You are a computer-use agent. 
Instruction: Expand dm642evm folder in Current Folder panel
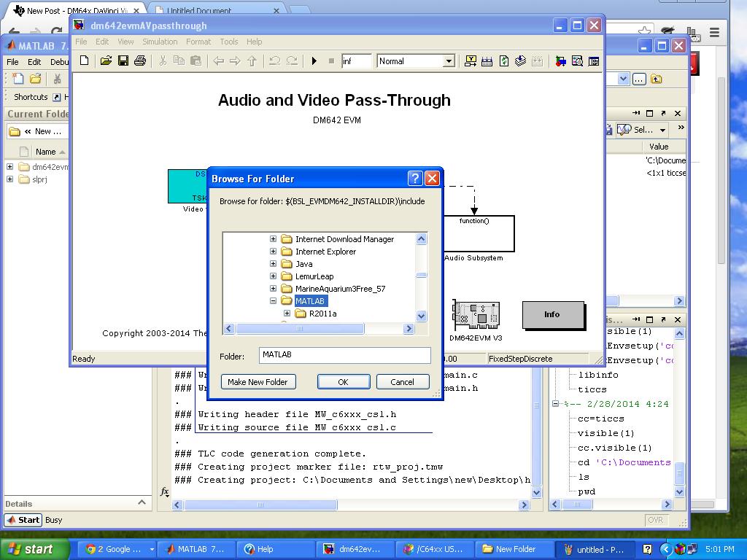pyautogui.click(x=9, y=167)
